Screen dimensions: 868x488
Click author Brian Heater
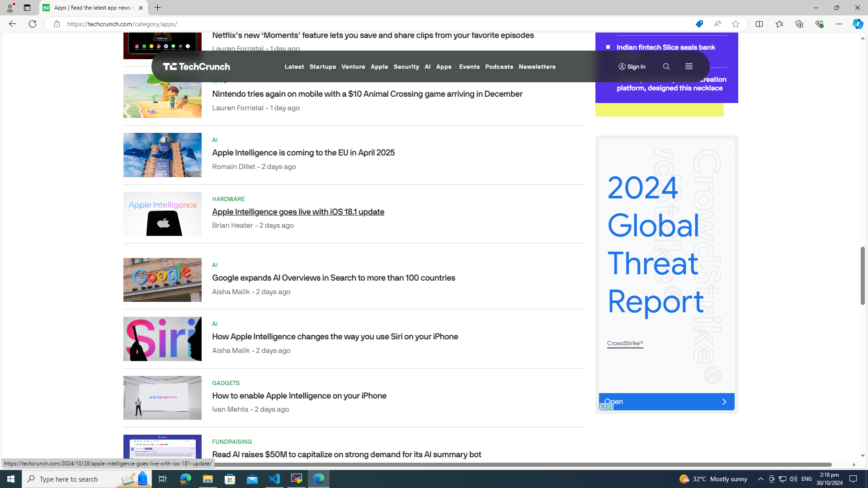[232, 225]
